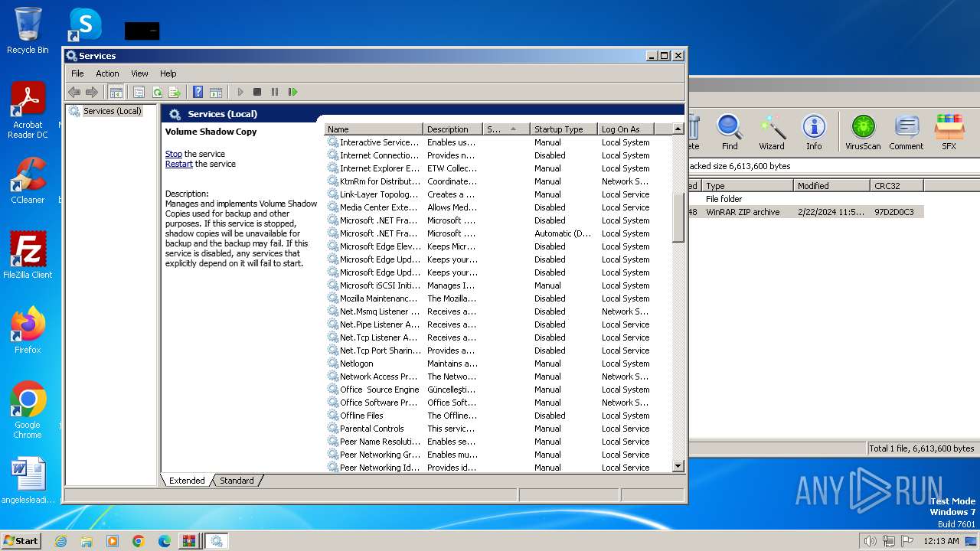Viewport: 980px width, 551px height.
Task: Select the WinRAR ZIP archive row
Action: 805,212
